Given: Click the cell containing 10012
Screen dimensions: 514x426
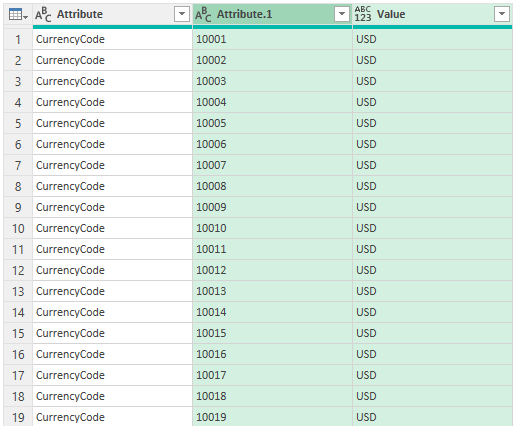Looking at the screenshot, I should 272,270.
